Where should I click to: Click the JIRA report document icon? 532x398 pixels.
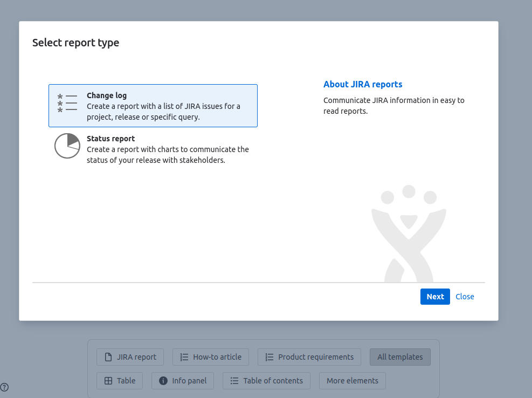[x=108, y=357]
